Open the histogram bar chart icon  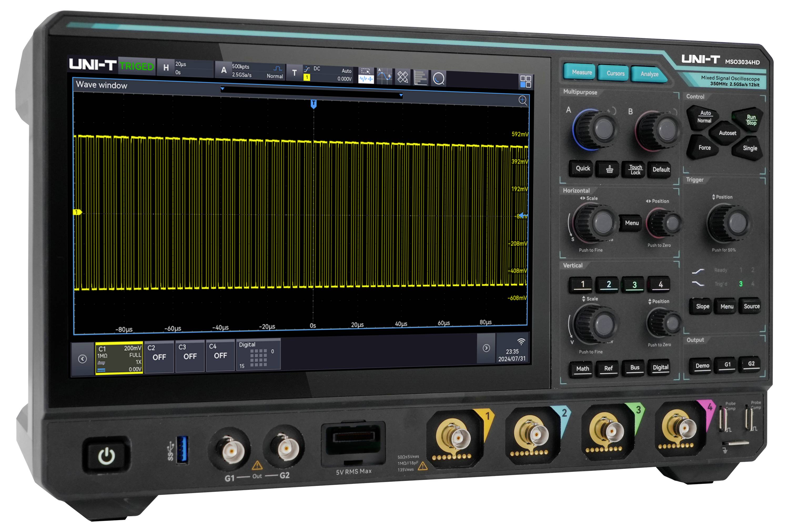point(421,78)
